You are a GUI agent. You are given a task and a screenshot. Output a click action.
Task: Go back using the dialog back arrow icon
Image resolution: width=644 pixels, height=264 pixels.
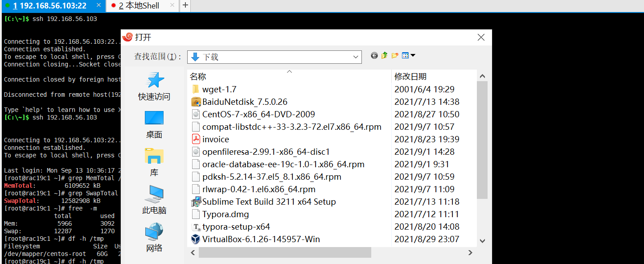click(x=374, y=56)
